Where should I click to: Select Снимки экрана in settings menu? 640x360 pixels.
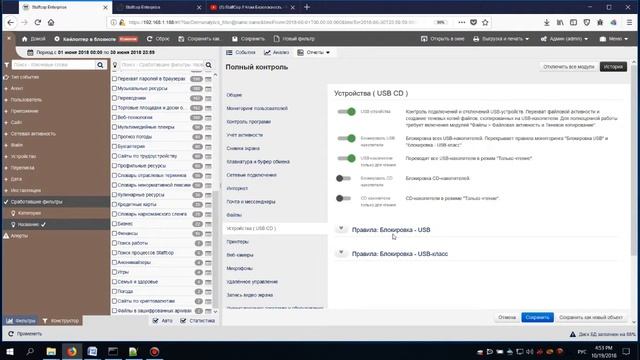243,149
